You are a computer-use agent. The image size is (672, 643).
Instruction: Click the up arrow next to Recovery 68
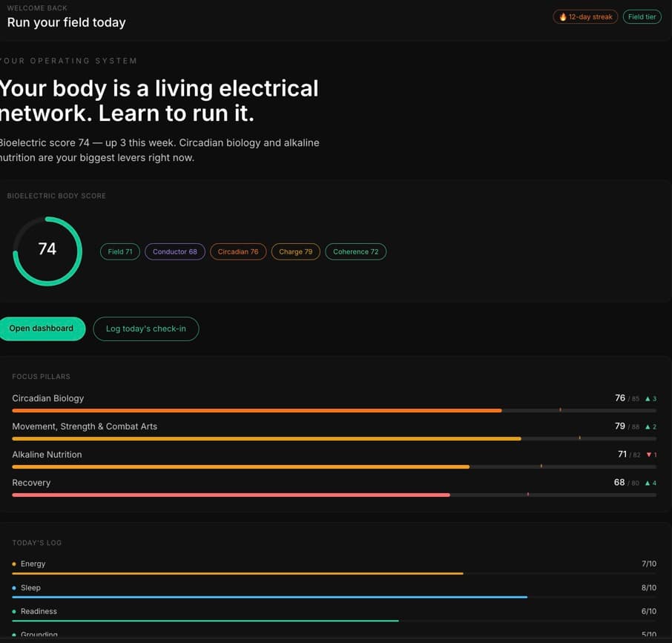pos(648,483)
